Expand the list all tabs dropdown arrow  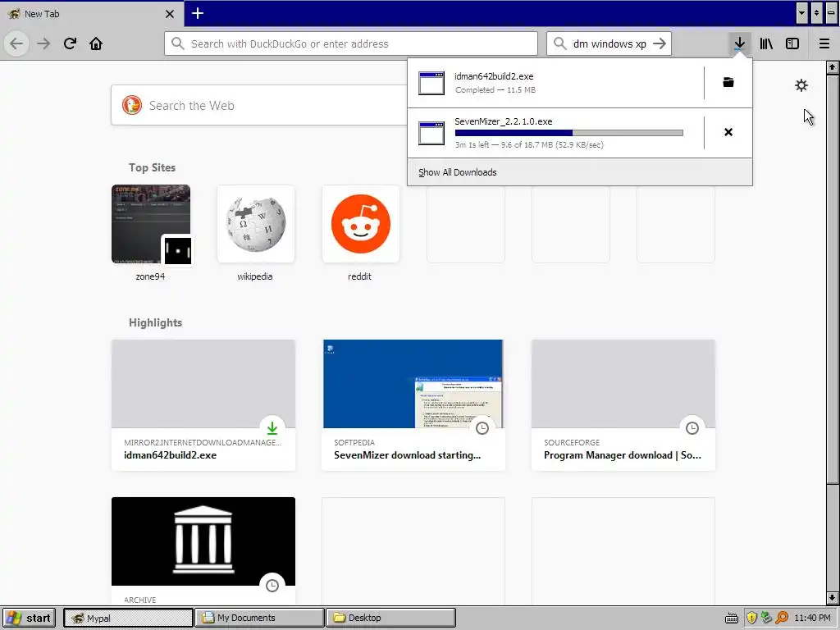point(801,13)
